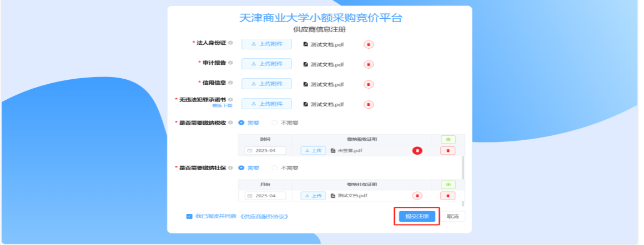Add a new row to the tax table
This screenshot has height=245, width=644.
coord(448,140)
